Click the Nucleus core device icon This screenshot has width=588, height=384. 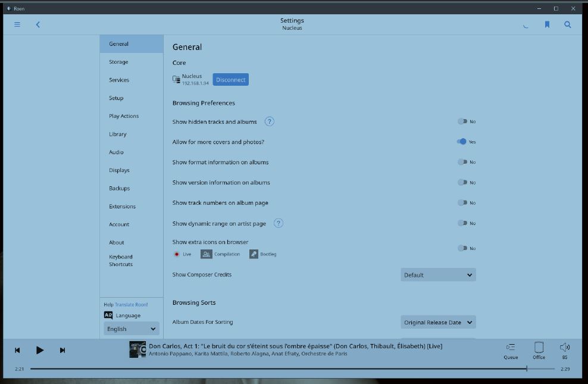[x=176, y=79]
